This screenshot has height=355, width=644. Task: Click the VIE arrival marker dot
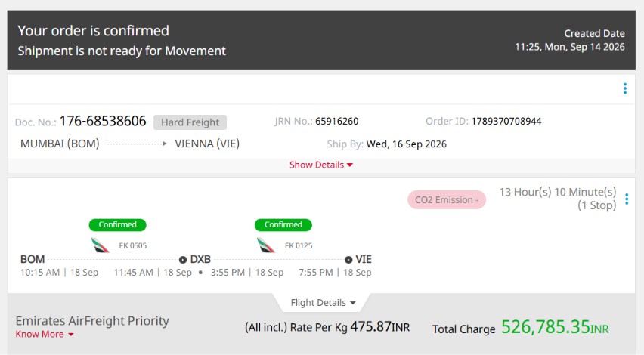pos(348,260)
